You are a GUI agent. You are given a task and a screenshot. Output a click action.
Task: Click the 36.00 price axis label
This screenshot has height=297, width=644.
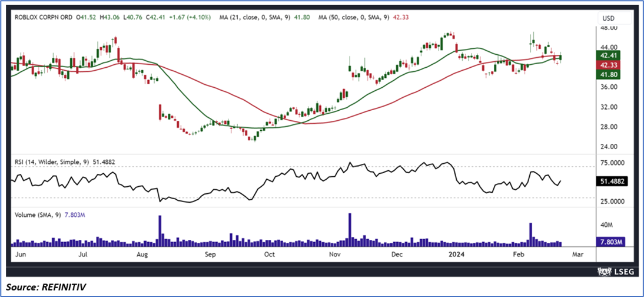[608, 87]
